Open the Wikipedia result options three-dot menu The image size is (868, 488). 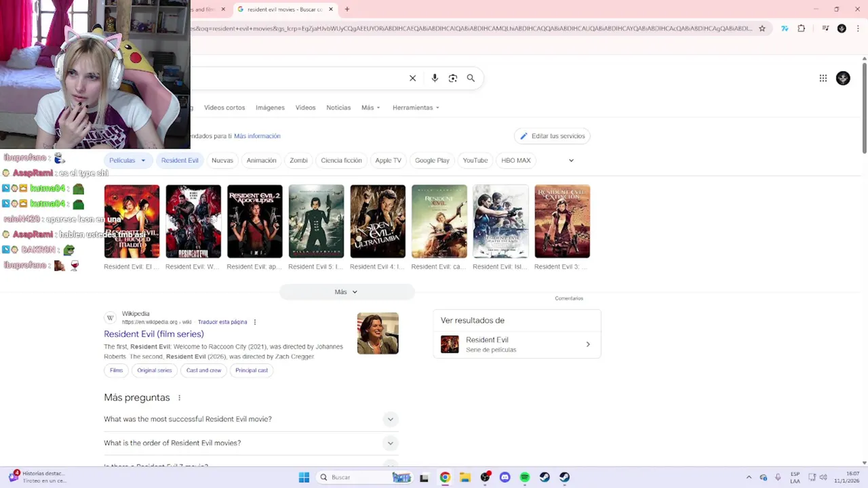pyautogui.click(x=255, y=322)
